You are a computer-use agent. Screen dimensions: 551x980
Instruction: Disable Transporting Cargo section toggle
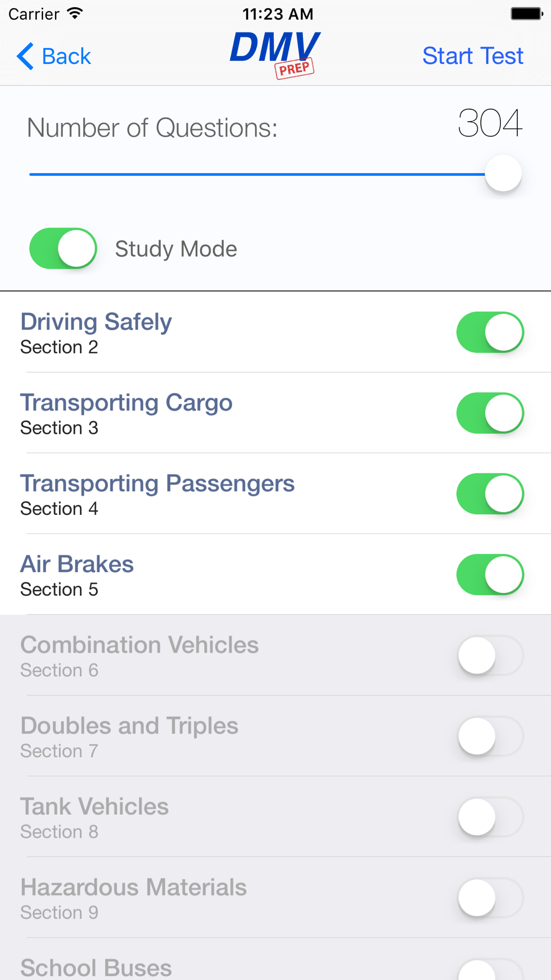click(x=490, y=413)
